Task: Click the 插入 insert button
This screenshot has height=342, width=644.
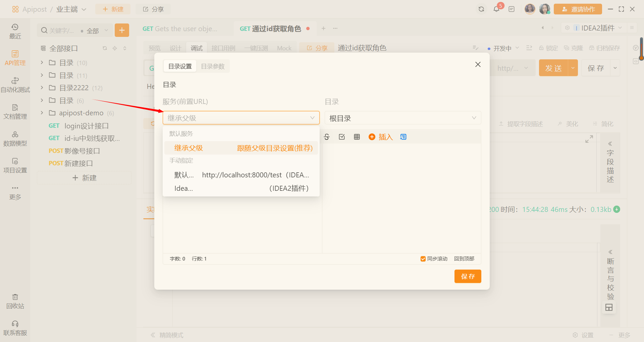Action: point(381,137)
